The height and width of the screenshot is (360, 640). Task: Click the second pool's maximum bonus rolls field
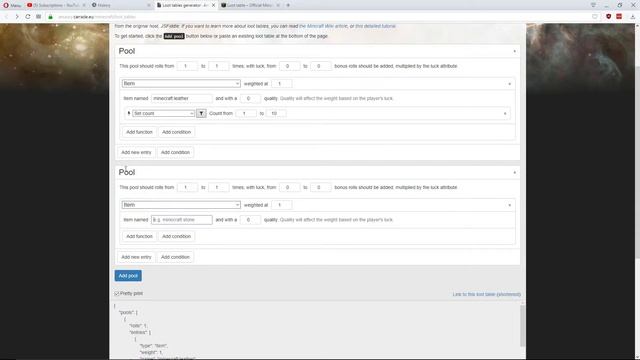point(320,187)
